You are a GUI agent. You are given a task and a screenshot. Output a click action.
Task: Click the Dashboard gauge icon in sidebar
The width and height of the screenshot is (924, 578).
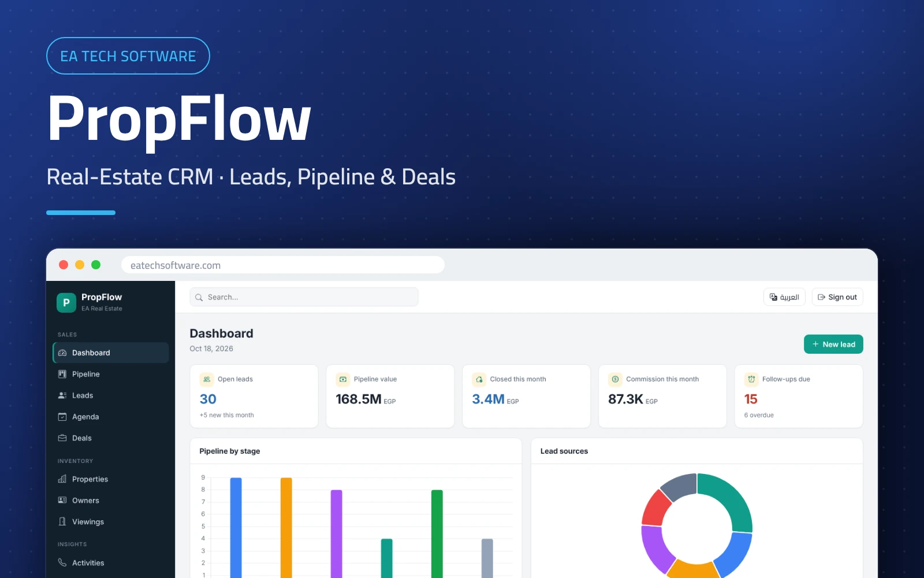coord(62,353)
